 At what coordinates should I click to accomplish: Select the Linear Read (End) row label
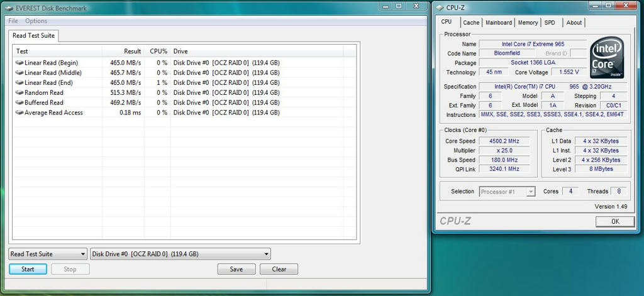click(x=48, y=82)
